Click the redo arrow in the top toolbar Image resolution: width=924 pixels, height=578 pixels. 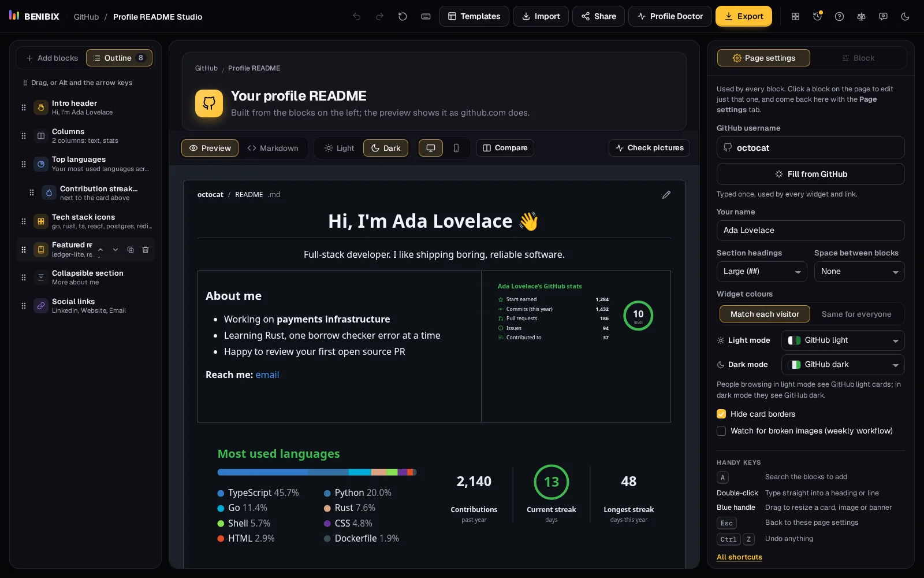[379, 17]
